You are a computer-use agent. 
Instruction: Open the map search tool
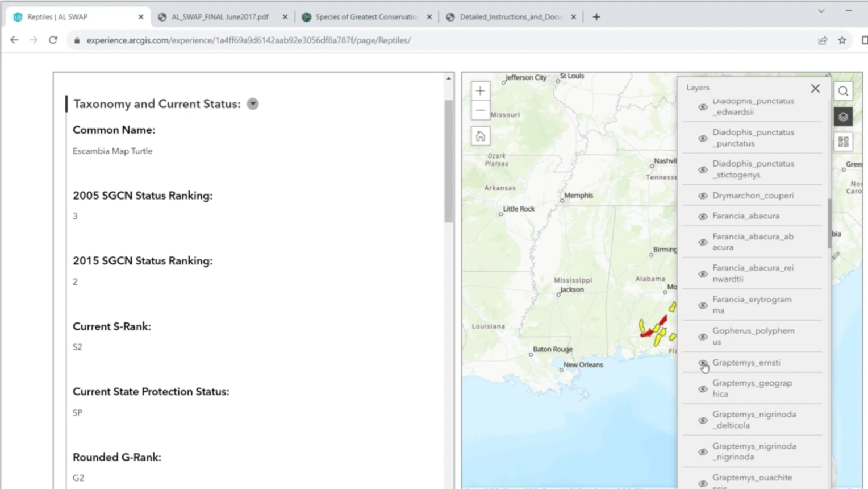click(843, 90)
